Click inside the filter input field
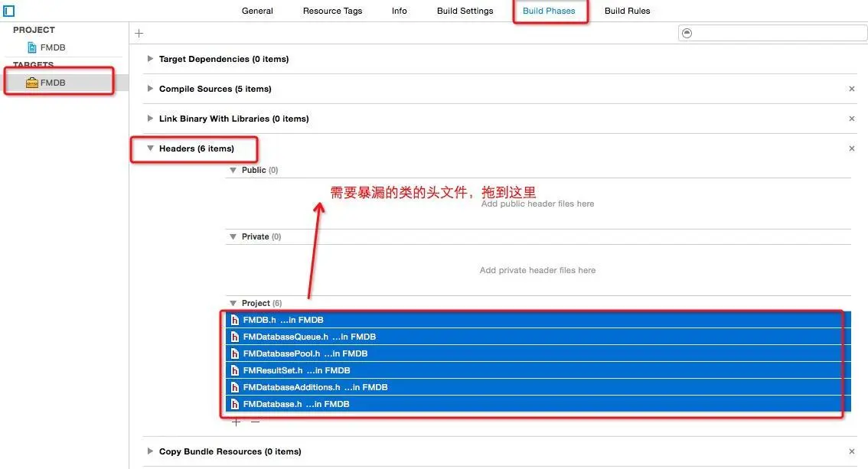The image size is (868, 469). [765, 33]
